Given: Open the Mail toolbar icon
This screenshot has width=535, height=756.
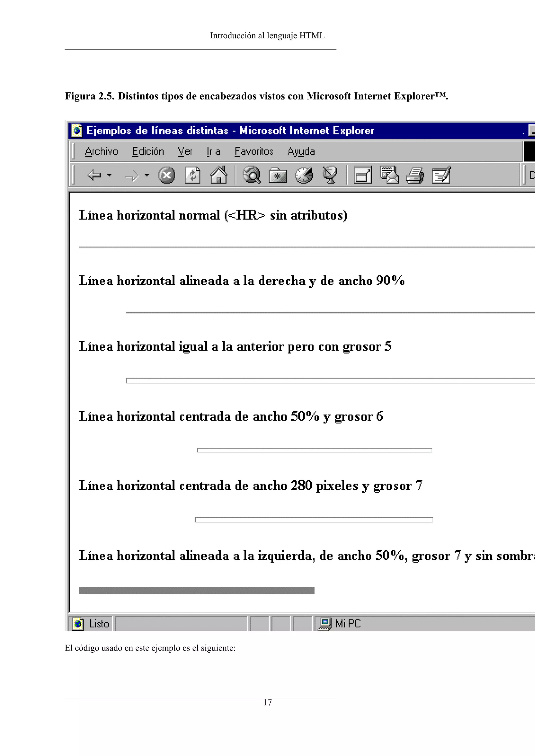Looking at the screenshot, I should click(389, 175).
